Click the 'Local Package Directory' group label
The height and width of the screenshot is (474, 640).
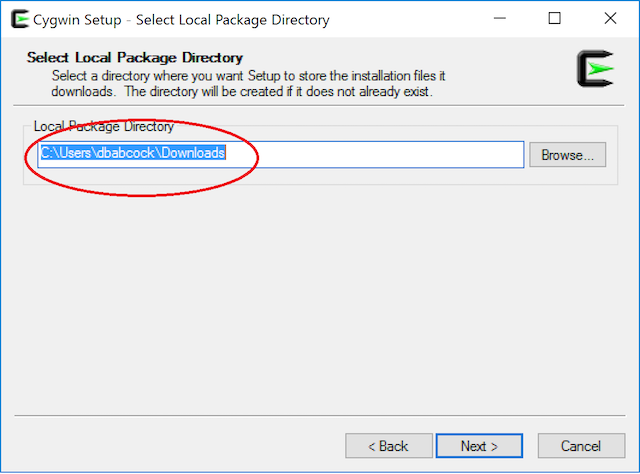click(x=103, y=127)
